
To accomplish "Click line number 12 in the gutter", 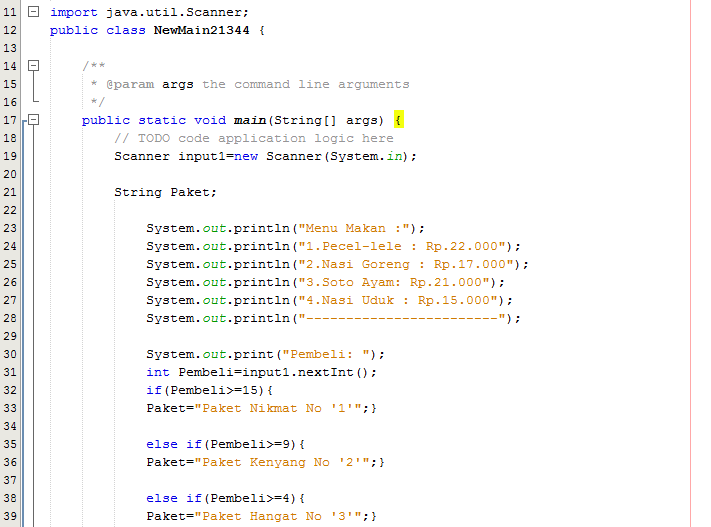I will (x=10, y=30).
